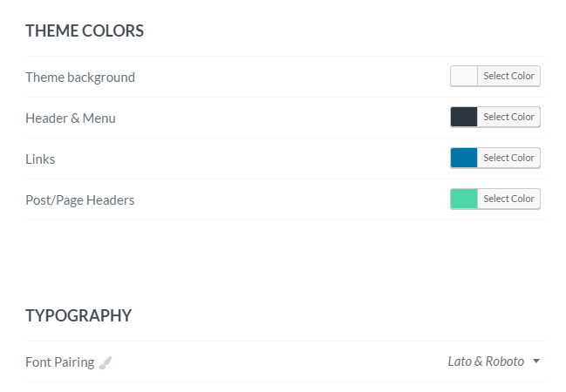Screen dimensions: 566x392
Task: Click the dark Header & Menu color swatch
Action: pos(464,117)
